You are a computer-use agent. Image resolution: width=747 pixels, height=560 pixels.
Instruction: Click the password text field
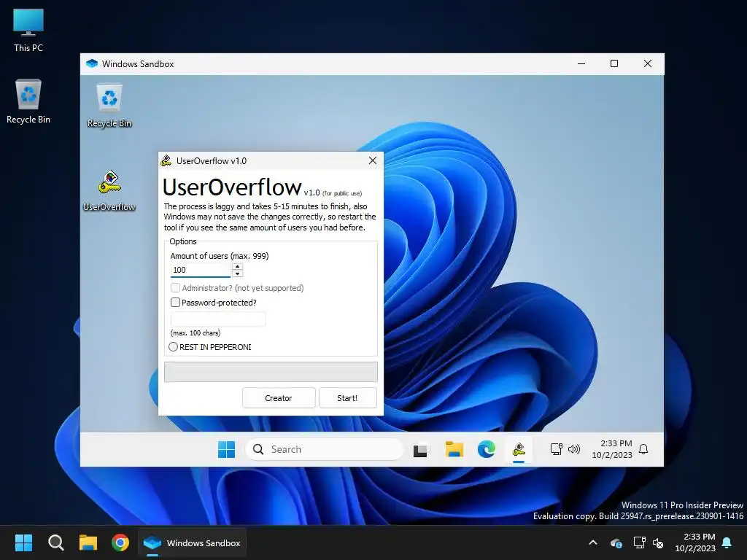click(x=218, y=319)
